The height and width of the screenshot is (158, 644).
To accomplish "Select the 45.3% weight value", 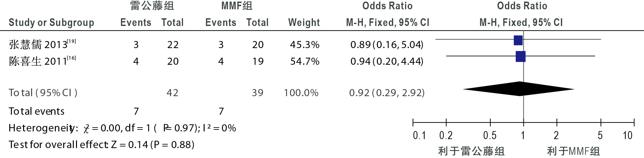I will point(305,45).
